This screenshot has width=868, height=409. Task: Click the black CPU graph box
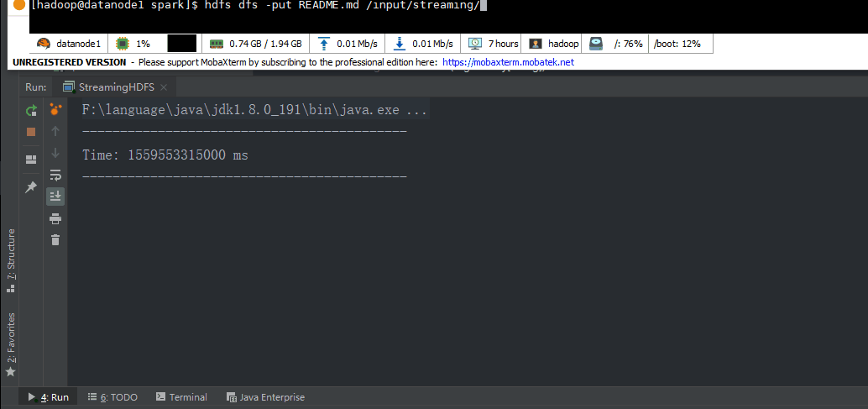pos(181,44)
